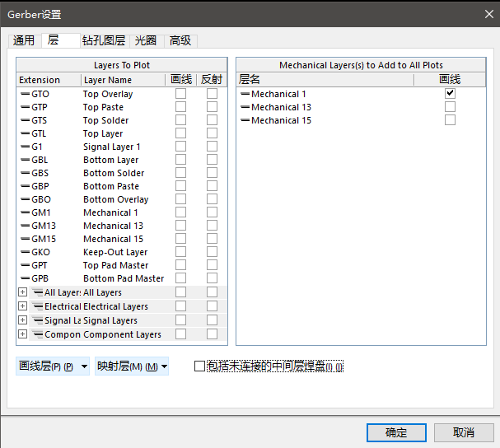Check 反射 for Top Overlay
This screenshot has width=500, height=448.
(x=212, y=94)
